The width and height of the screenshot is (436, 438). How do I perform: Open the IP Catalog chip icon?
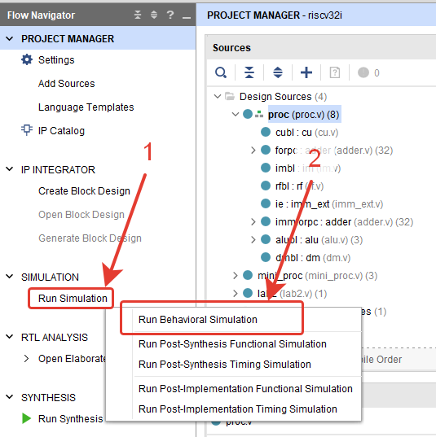27,130
